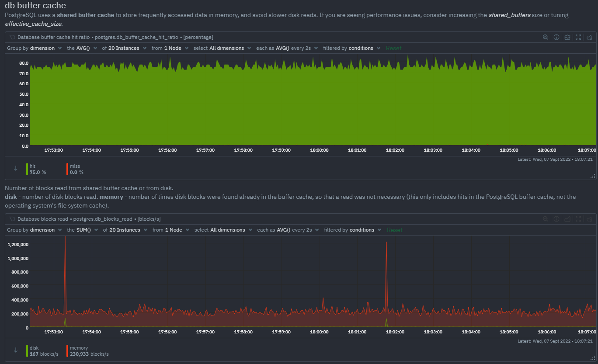This screenshot has width=598, height=364.
Task: Click Reset on the hit ratio chart
Action: 393,48
